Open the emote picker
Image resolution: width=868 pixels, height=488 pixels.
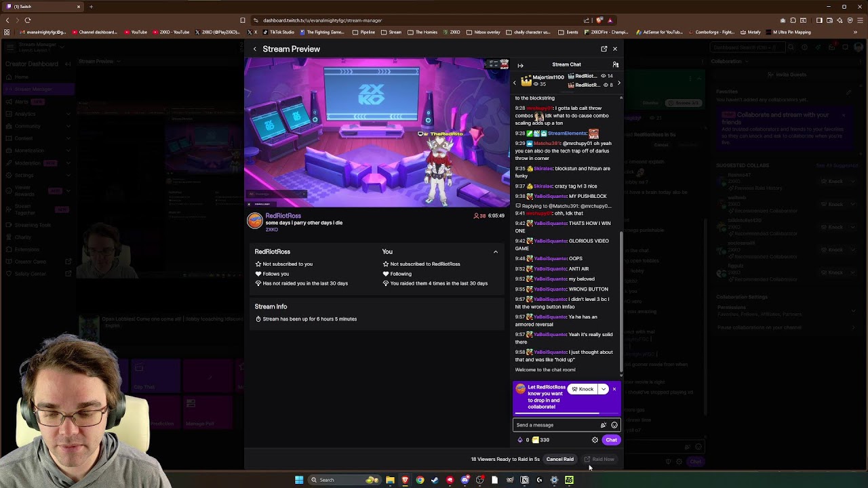point(614,425)
